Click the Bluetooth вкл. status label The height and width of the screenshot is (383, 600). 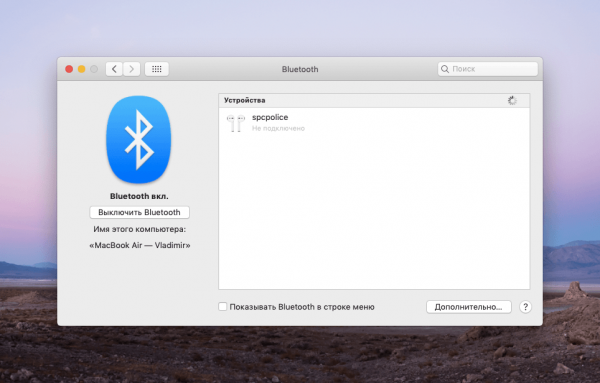pyautogui.click(x=139, y=196)
